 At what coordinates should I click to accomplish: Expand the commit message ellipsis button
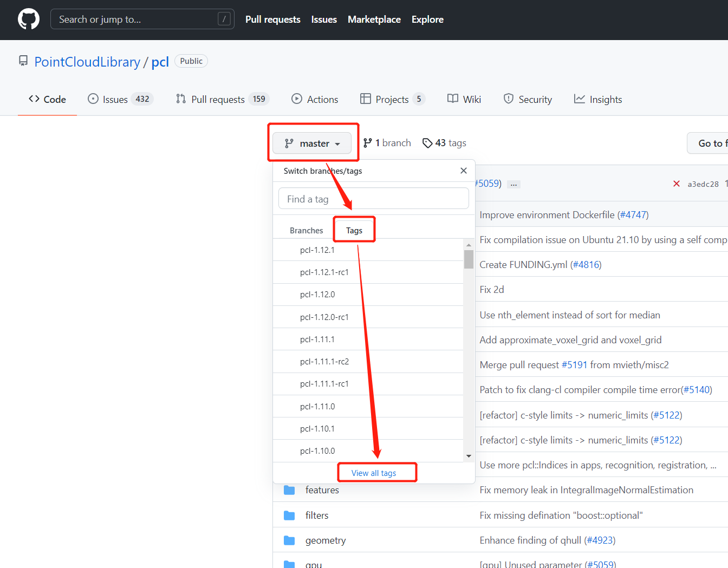click(514, 184)
